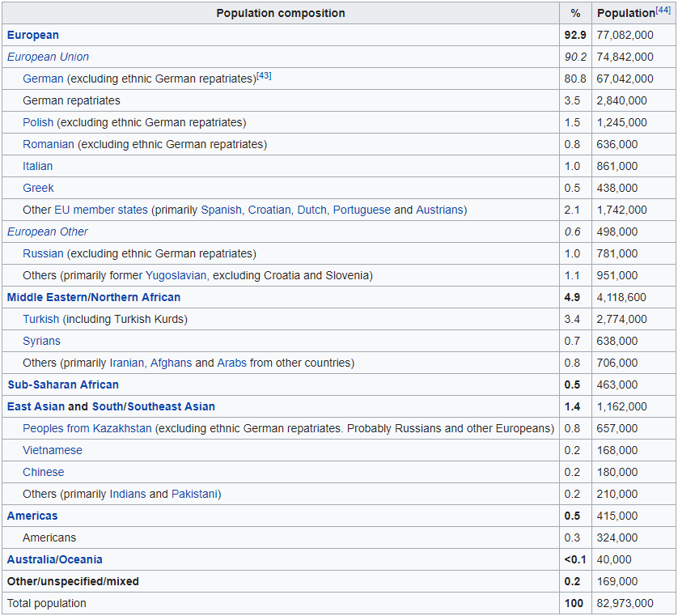Viewport: 678px width, 616px height.
Task: Open the EU member states link
Action: pos(101,210)
